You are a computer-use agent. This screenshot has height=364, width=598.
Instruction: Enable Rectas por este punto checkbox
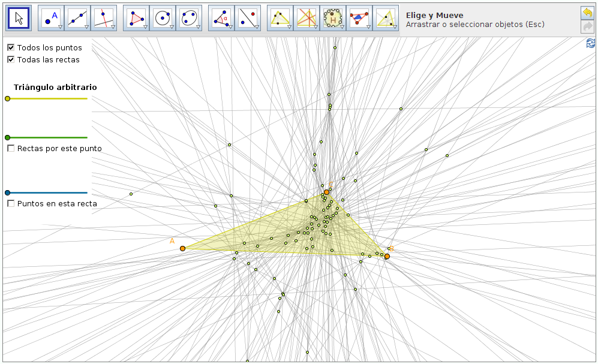click(x=11, y=148)
